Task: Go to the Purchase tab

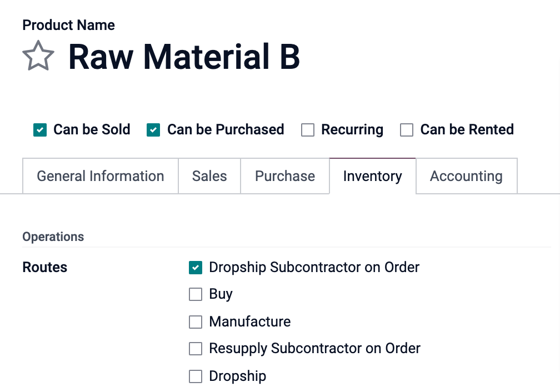Action: click(285, 176)
